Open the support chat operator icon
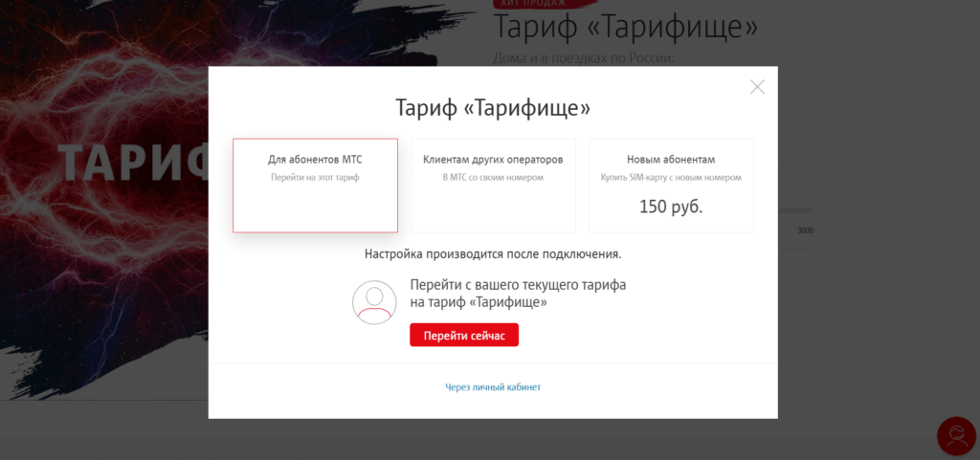Viewport: 980px width, 460px height. click(x=955, y=436)
